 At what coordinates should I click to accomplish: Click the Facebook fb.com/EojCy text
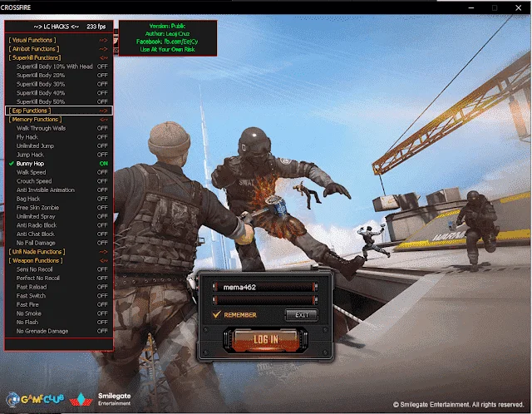[167, 42]
